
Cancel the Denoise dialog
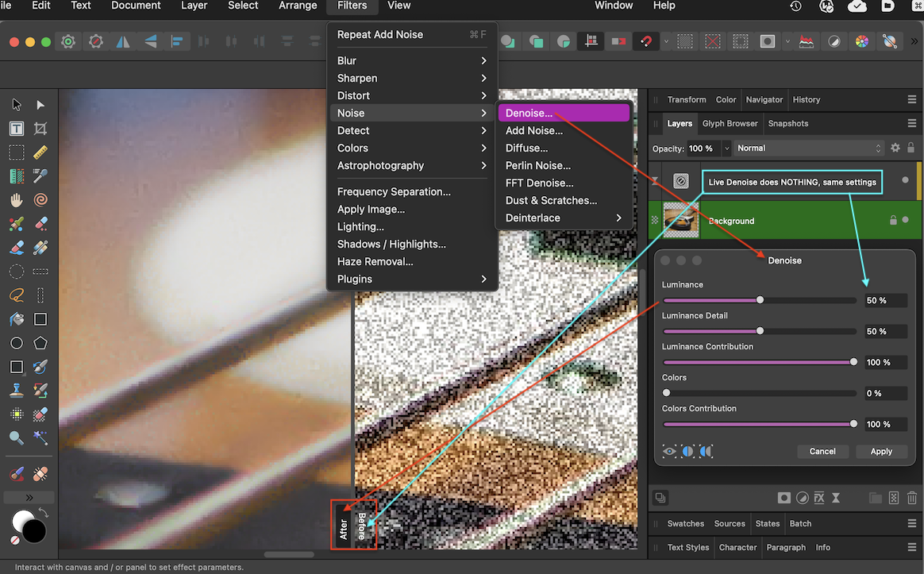pos(822,451)
